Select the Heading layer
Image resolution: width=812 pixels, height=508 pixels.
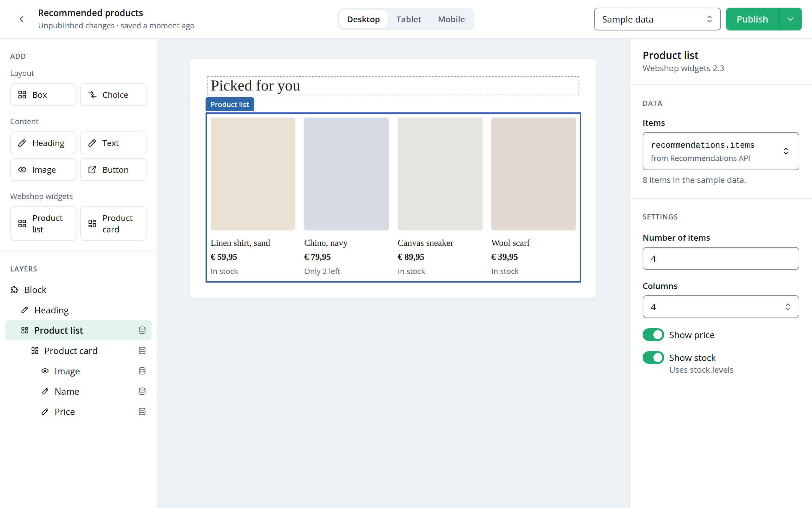[x=78, y=310]
